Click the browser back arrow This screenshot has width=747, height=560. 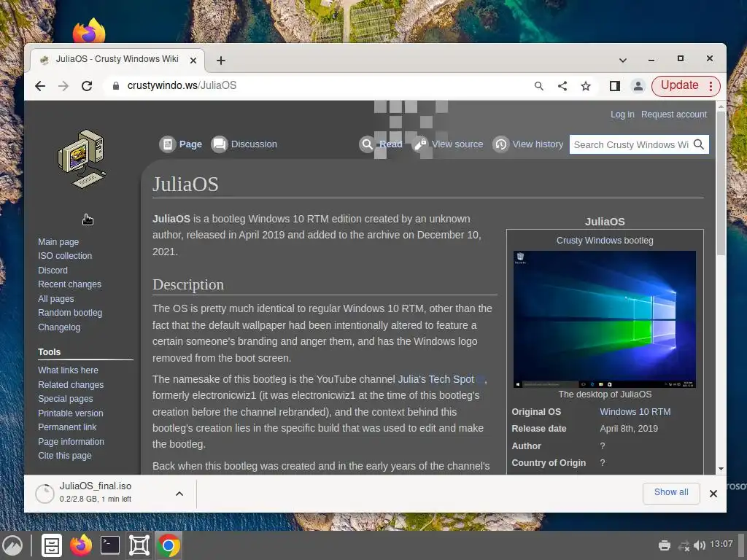pos(40,86)
